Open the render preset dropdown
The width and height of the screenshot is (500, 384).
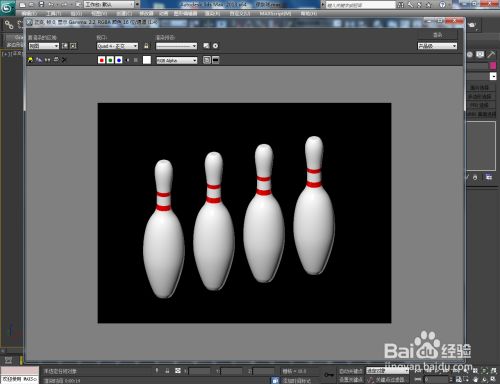[x=176, y=46]
